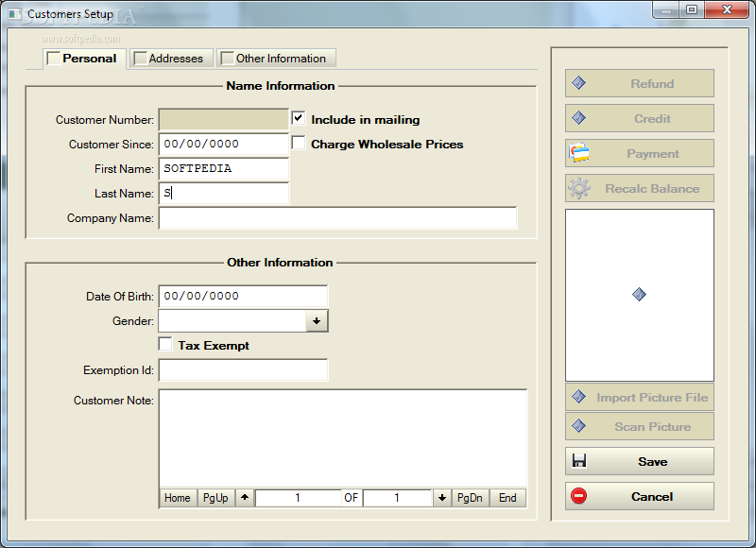Click the Import Picture File label
Screen dimensions: 756x548
(652, 397)
